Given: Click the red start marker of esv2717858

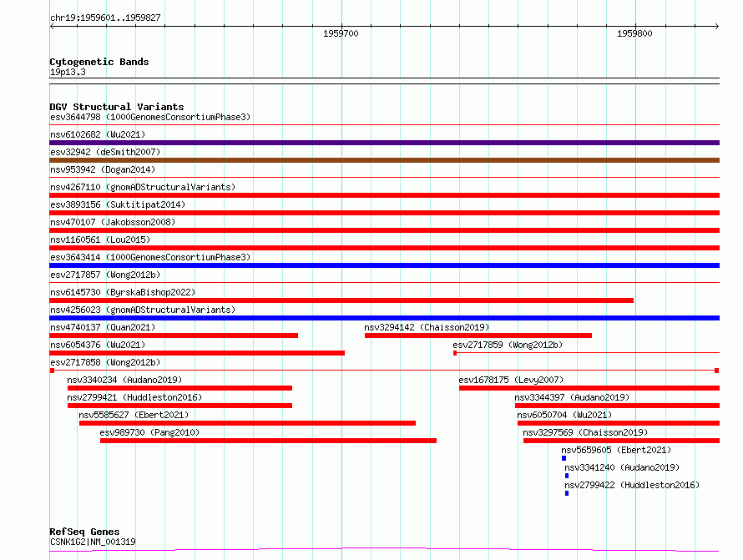Looking at the screenshot, I should point(52,371).
